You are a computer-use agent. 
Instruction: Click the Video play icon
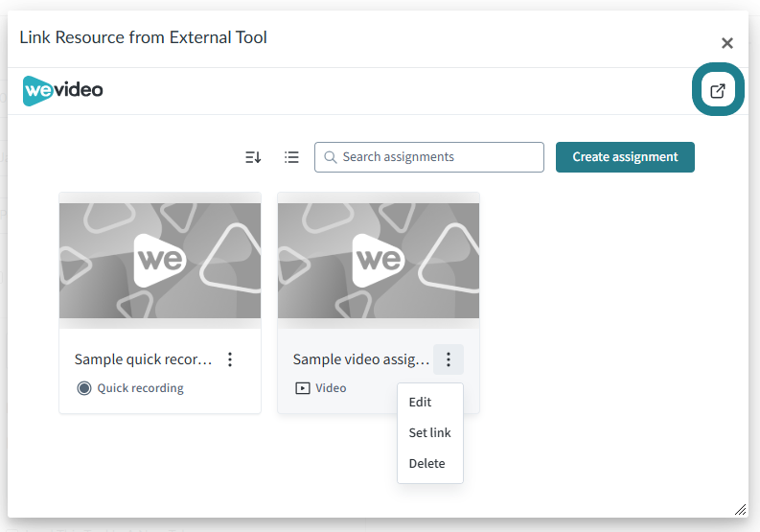303,388
